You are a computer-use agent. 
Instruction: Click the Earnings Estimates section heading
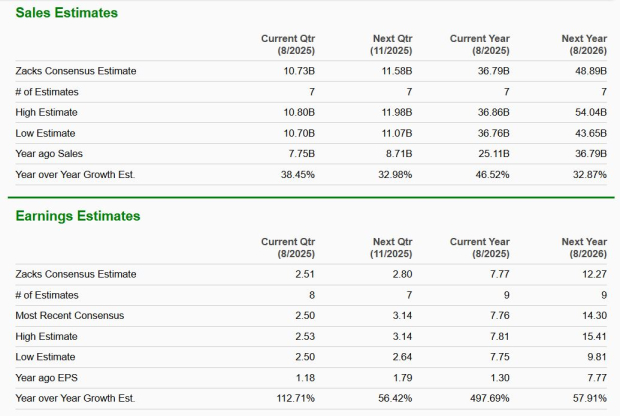[78, 216]
